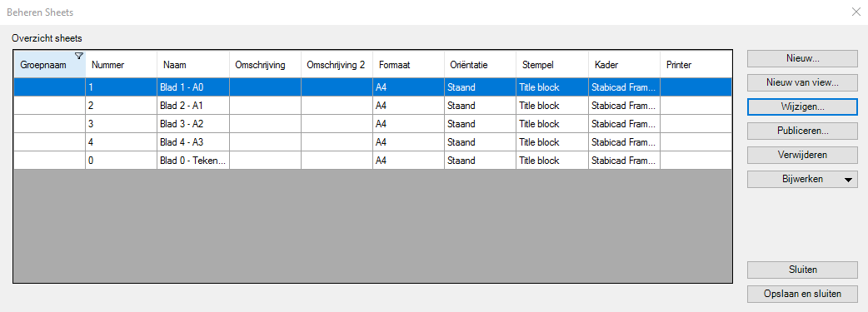This screenshot has width=868, height=312.
Task: Select the row Blad 3 - A2
Action: click(373, 124)
